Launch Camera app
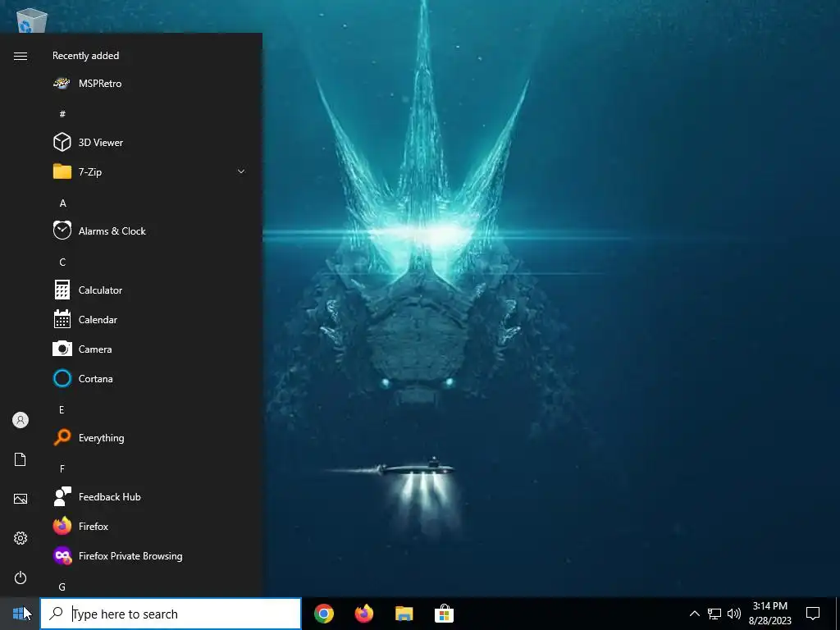 [149, 349]
